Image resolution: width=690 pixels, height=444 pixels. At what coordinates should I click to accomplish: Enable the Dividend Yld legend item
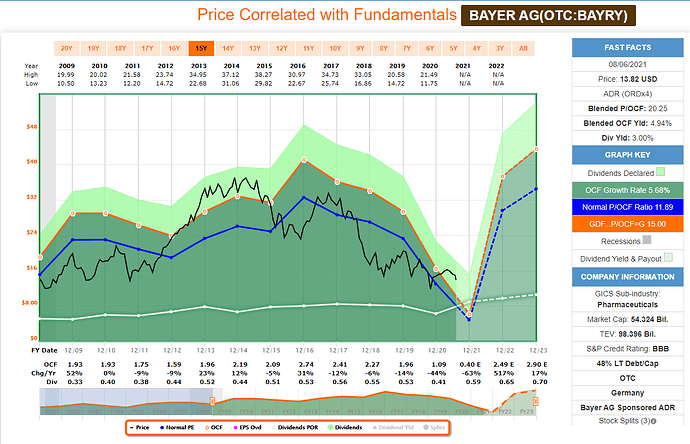pos(393,427)
